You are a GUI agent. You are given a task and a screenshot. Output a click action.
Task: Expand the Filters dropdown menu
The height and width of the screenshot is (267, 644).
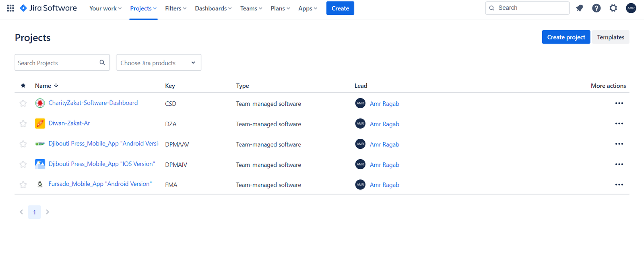point(175,8)
